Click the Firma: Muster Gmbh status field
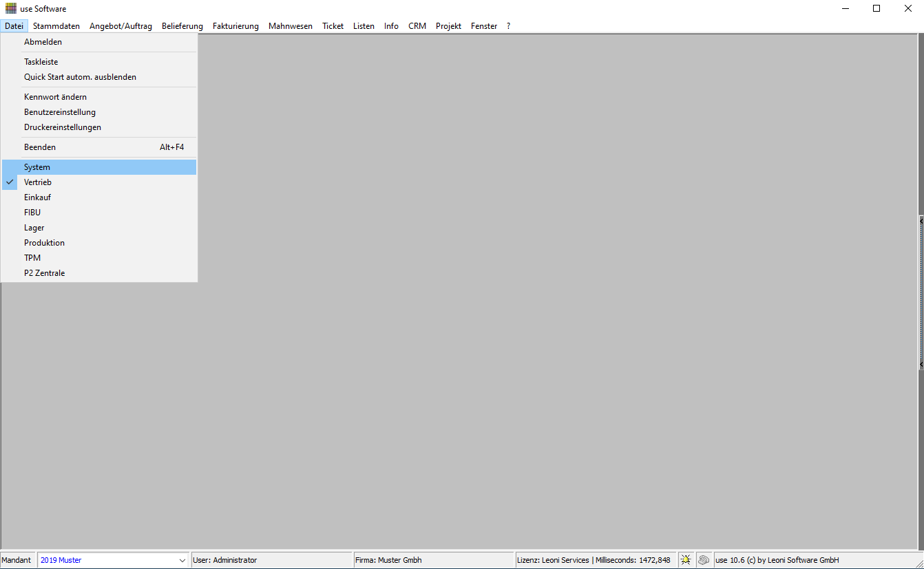The height and width of the screenshot is (569, 924). [434, 560]
